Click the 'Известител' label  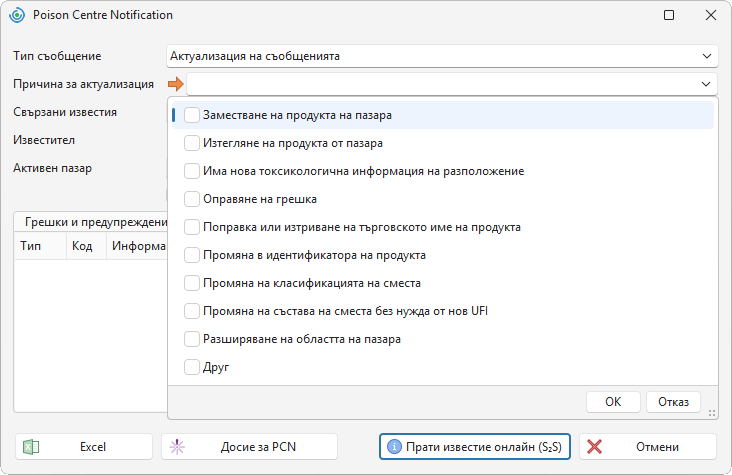pyautogui.click(x=44, y=140)
